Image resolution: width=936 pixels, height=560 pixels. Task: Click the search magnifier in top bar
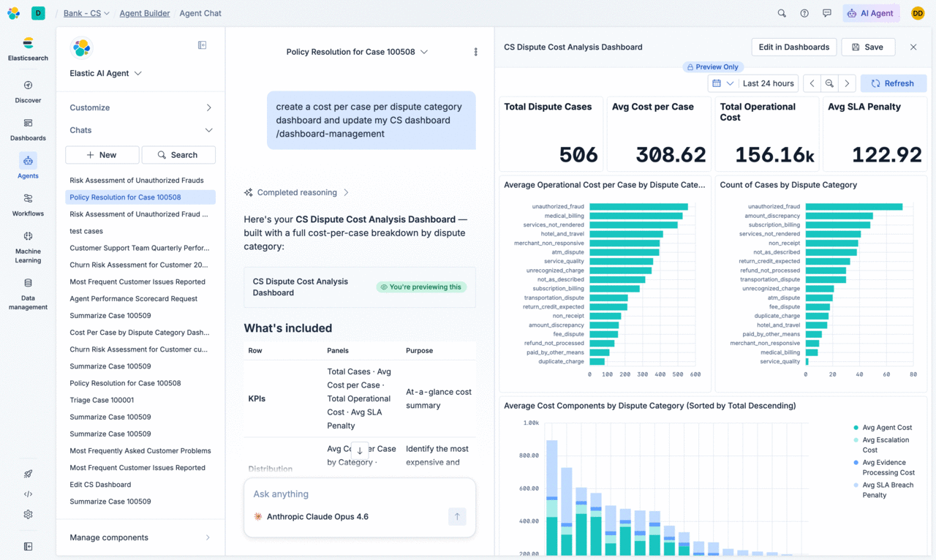pyautogui.click(x=782, y=13)
